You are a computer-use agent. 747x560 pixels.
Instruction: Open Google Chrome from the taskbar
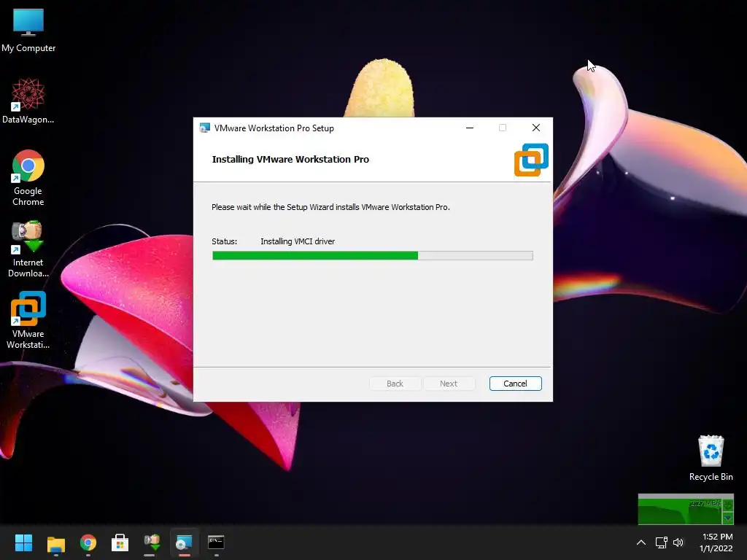point(88,542)
